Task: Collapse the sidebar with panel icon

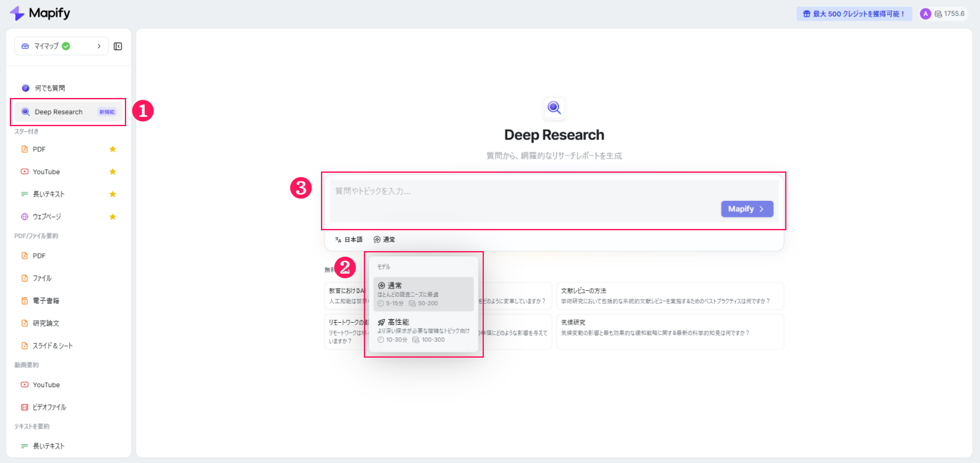Action: coord(118,47)
